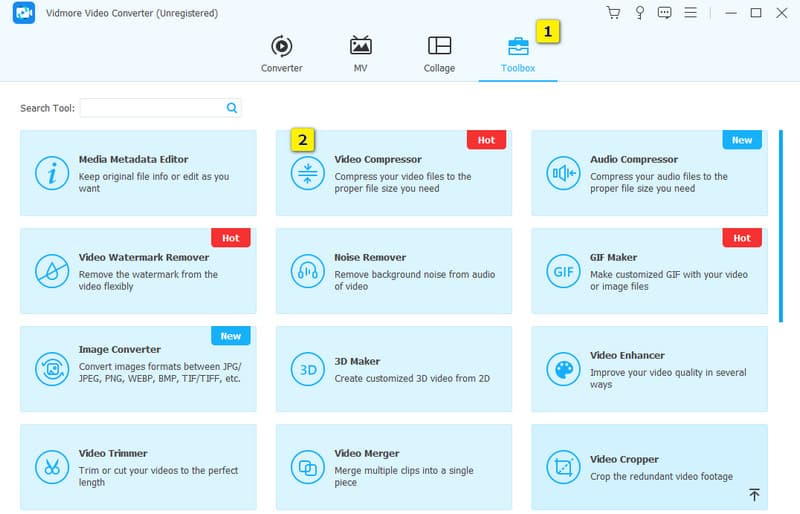The width and height of the screenshot is (800, 514).
Task: Click the Video Compressor icon
Action: pyautogui.click(x=306, y=173)
